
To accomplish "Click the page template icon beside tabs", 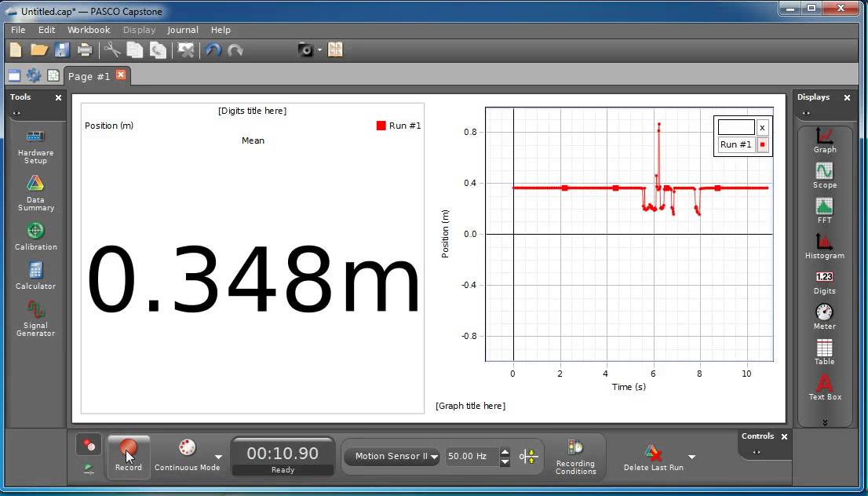I will (x=53, y=76).
